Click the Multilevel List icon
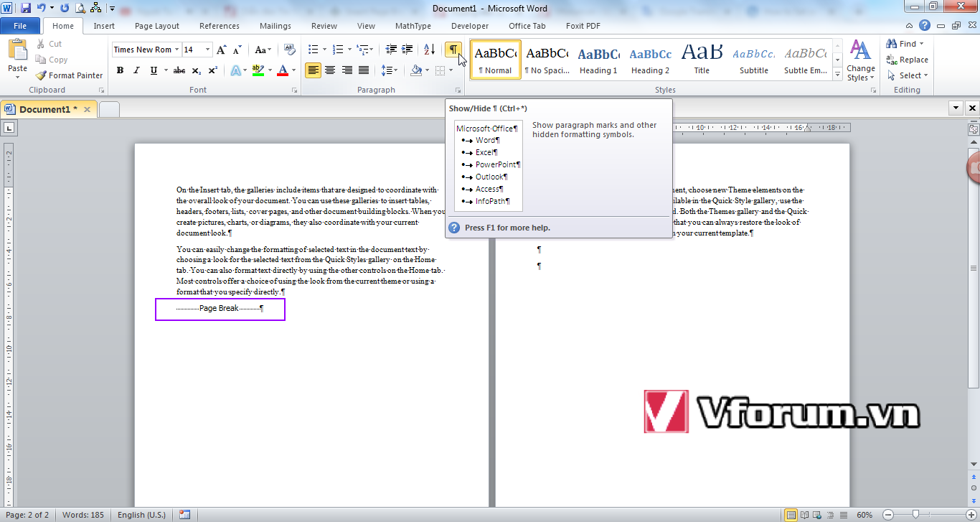Image resolution: width=980 pixels, height=522 pixels. coord(363,50)
